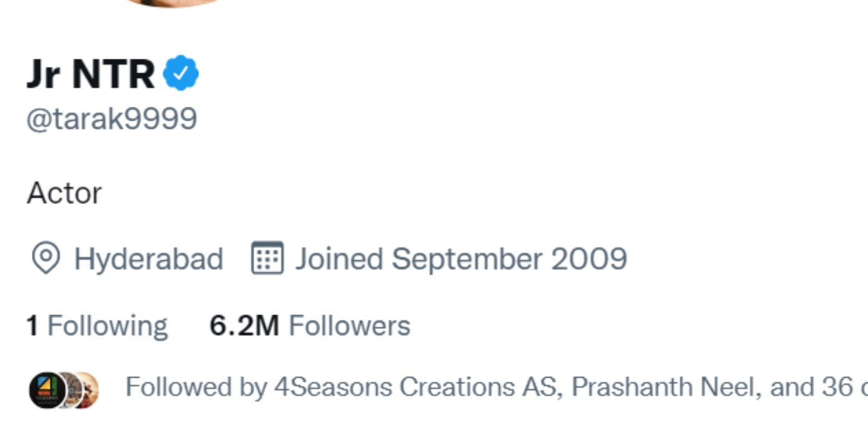Click the location pin icon
Screen dimensions: 868x422
point(46,258)
